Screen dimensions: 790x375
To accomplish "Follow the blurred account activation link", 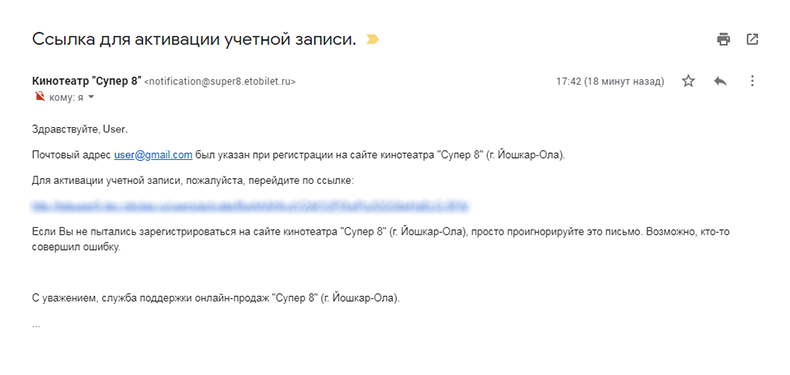I will coord(250,206).
